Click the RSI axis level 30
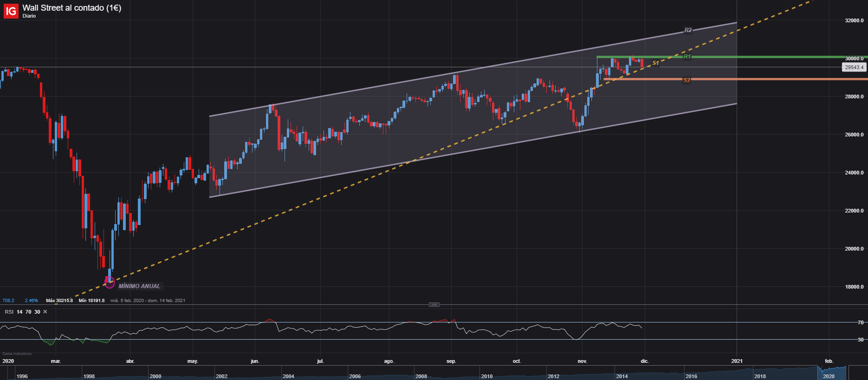 tap(861, 340)
